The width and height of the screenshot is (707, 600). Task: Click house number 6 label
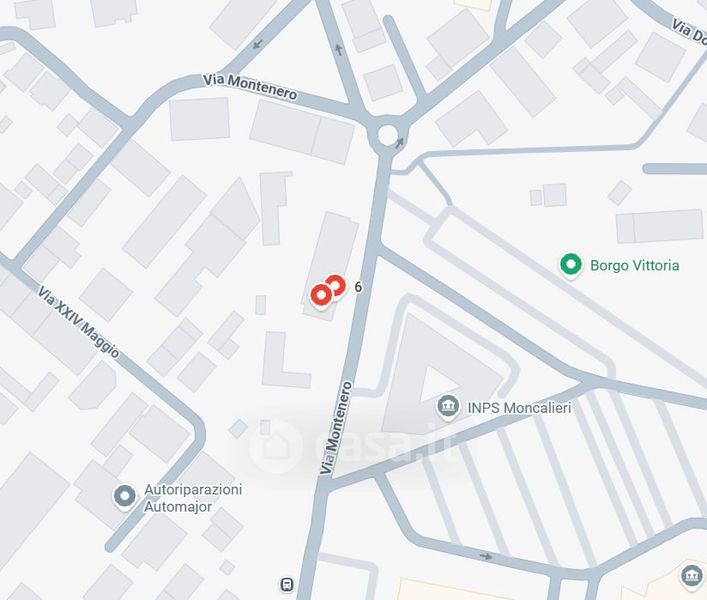358,287
